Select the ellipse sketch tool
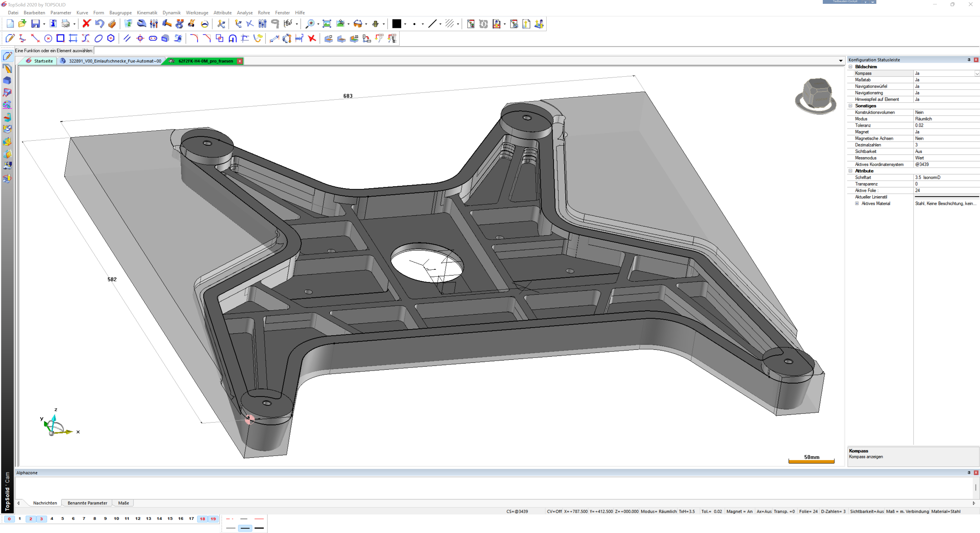 pyautogui.click(x=98, y=39)
